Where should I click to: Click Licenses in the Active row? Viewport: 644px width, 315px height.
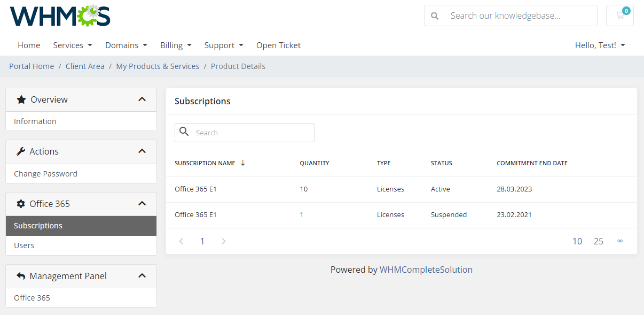tap(390, 189)
